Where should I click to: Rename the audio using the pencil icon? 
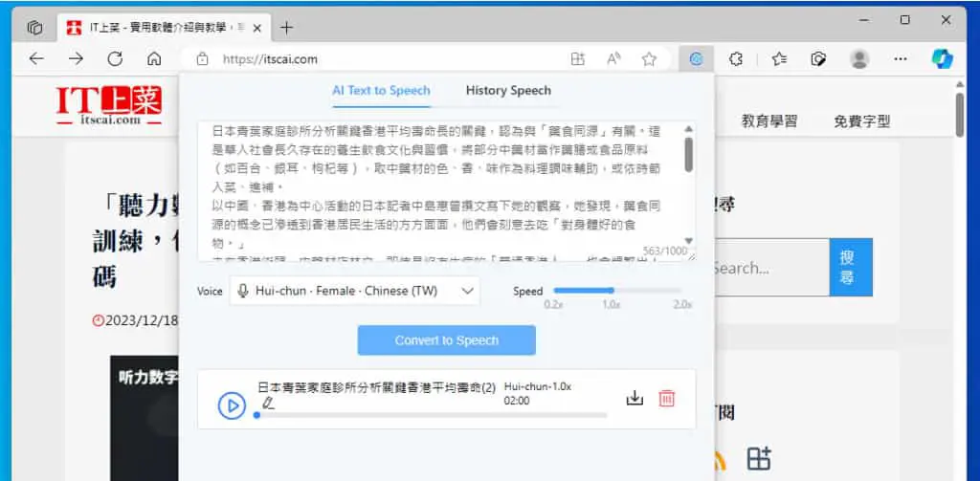point(269,403)
